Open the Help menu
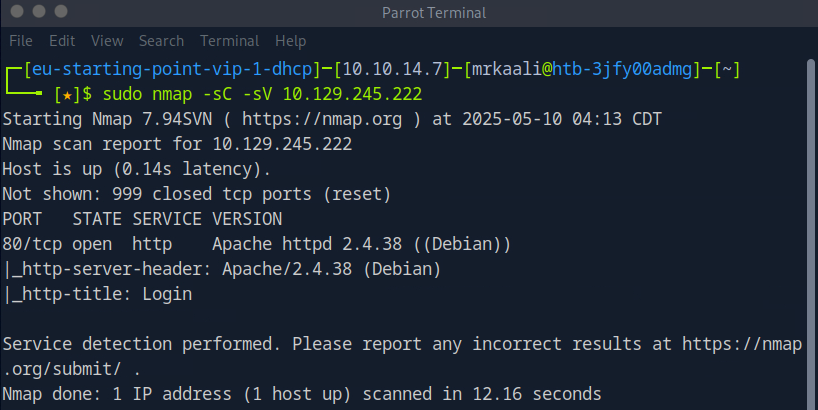 [x=290, y=41]
